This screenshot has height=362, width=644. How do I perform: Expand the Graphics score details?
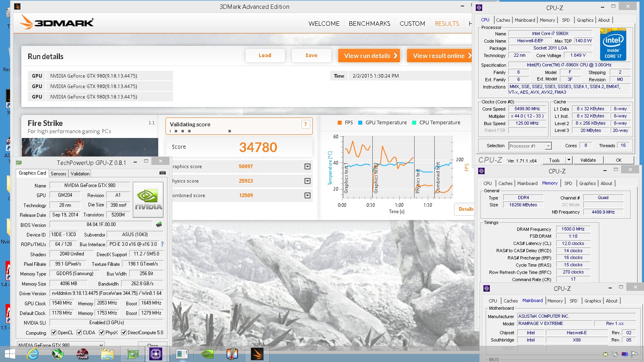tap(308, 167)
